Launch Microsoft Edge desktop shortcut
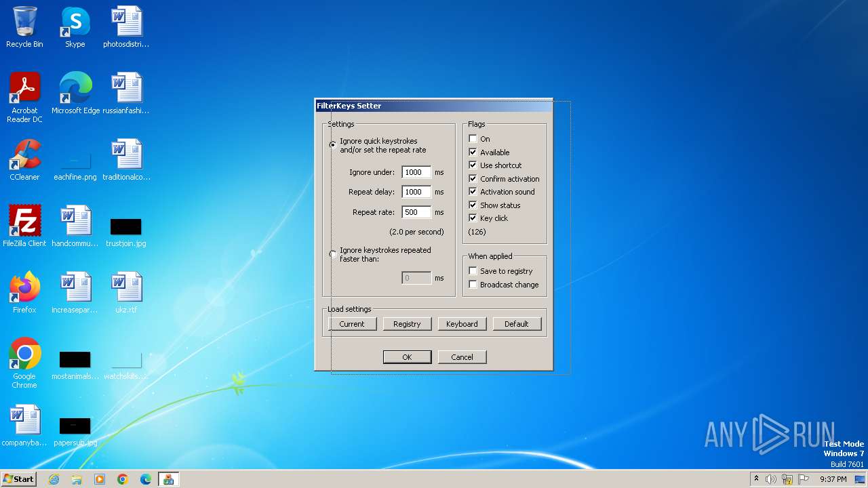 75,94
